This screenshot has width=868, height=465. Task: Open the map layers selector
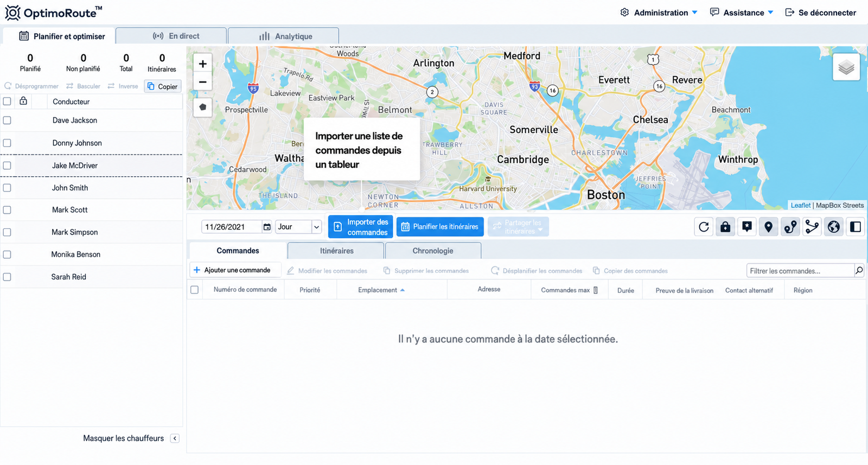[x=846, y=67]
